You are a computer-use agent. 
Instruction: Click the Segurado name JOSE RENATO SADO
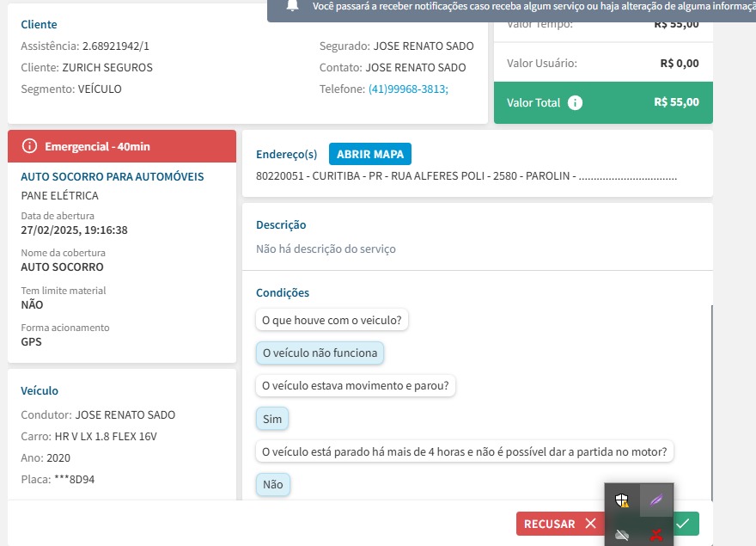tap(424, 46)
